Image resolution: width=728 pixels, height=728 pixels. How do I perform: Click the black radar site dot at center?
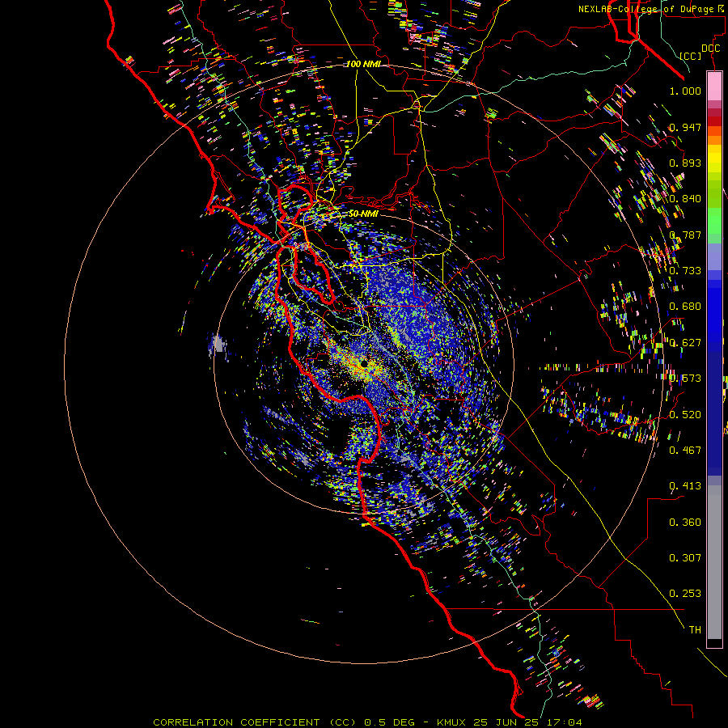click(x=364, y=363)
